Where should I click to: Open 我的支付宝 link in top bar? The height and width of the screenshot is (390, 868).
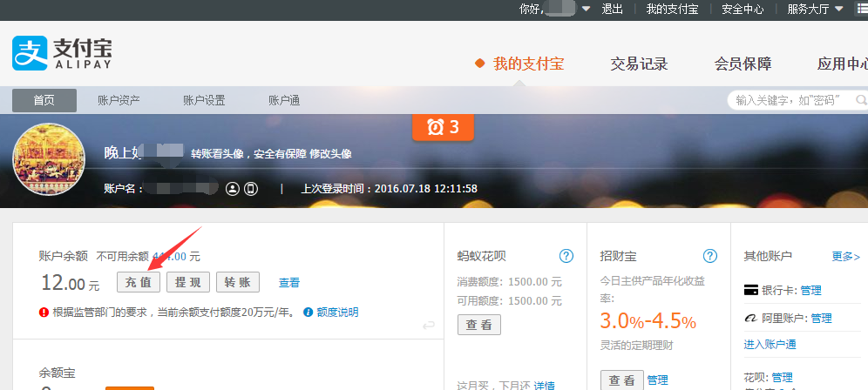click(672, 9)
